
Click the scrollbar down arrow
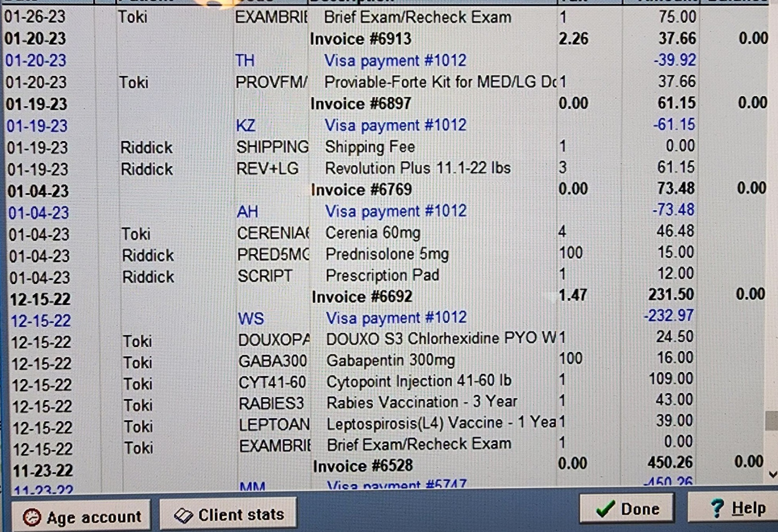[x=773, y=475]
